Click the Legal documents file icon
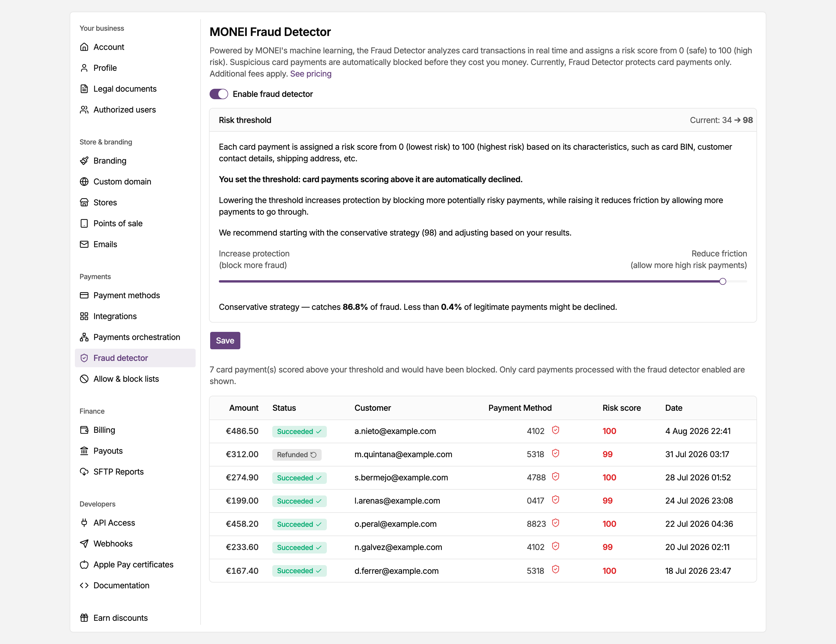The height and width of the screenshot is (644, 836). pos(84,89)
